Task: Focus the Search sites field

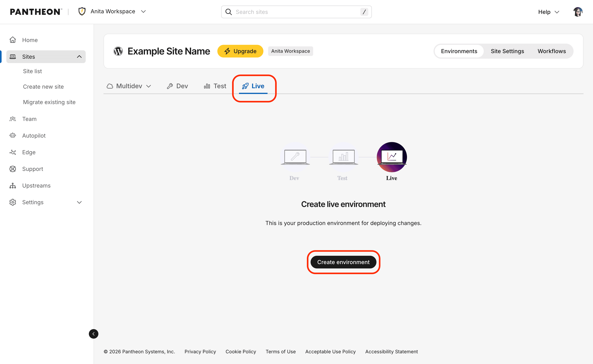Action: 296,12
